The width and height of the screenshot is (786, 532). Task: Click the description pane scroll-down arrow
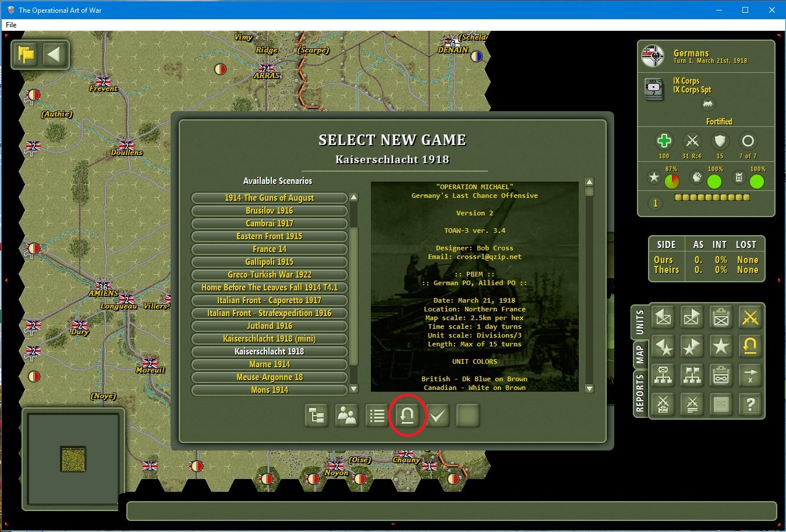click(x=589, y=389)
